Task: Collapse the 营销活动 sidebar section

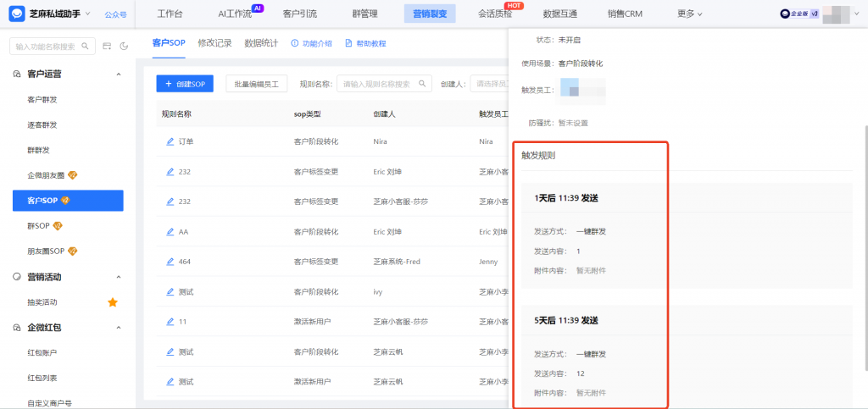Action: coord(118,277)
